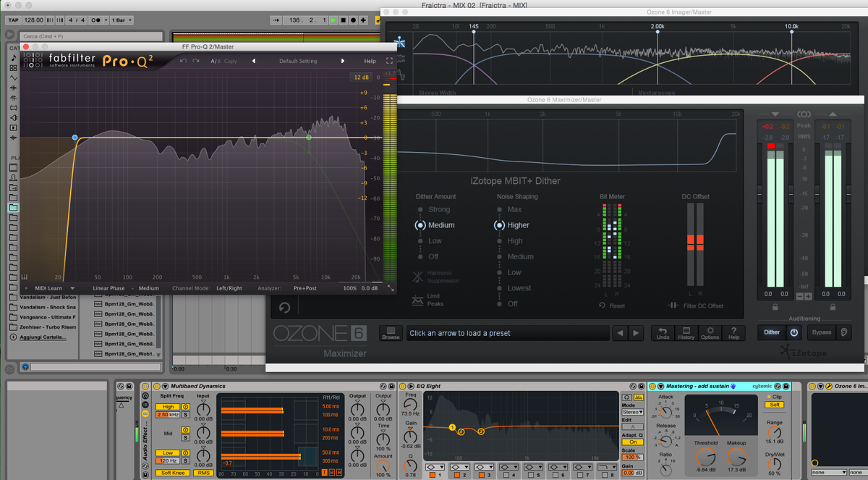Click the piano keyboard icon in Pro-Q 2

coord(25,277)
